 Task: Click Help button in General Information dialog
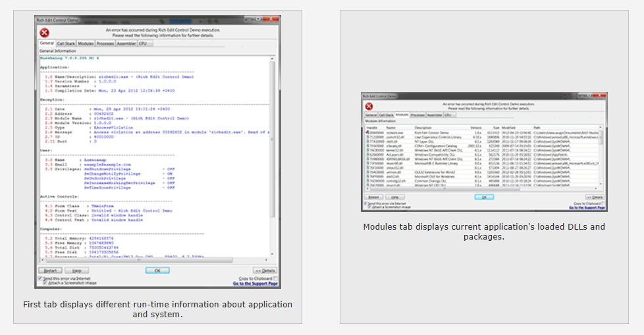coord(77,271)
